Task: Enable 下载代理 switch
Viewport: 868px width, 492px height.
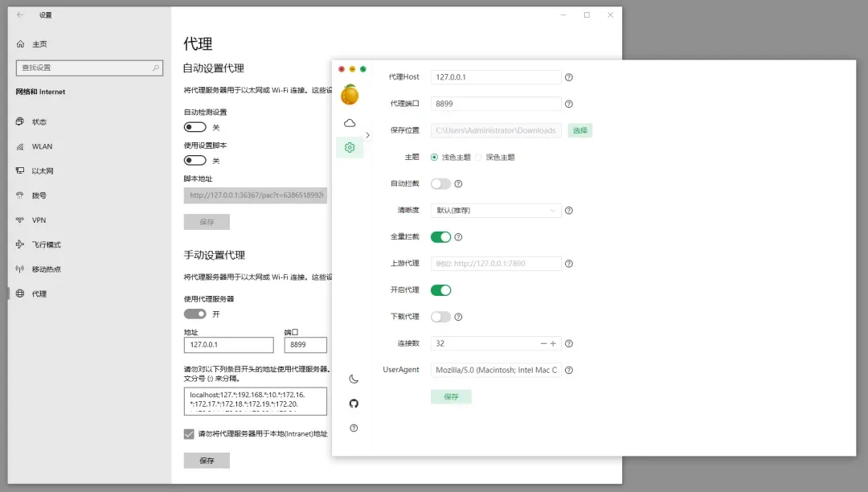Action: click(440, 317)
